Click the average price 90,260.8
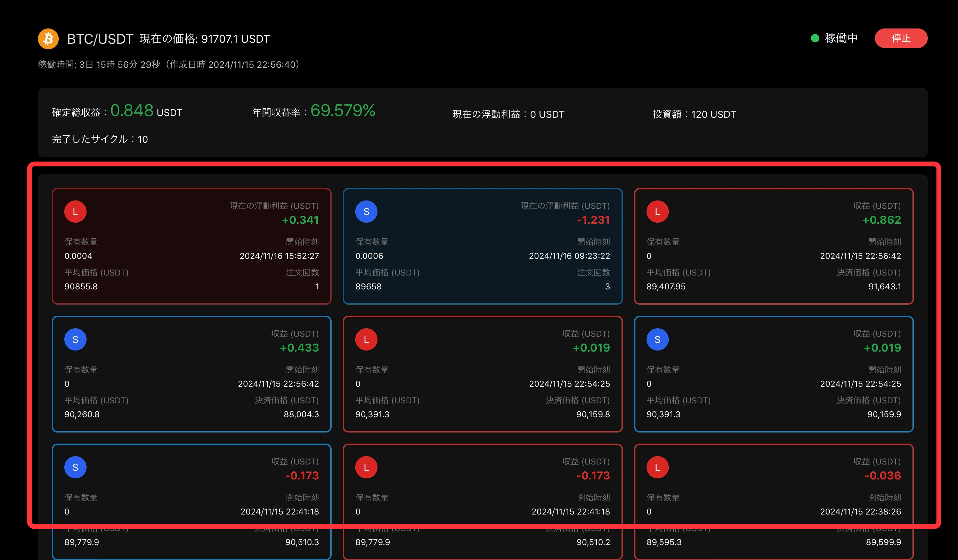958x560 pixels. [82, 414]
